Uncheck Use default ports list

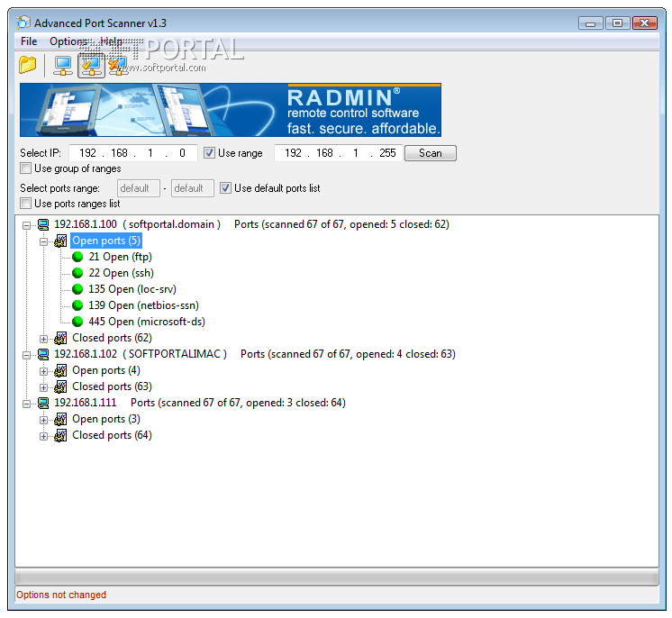click(x=225, y=188)
